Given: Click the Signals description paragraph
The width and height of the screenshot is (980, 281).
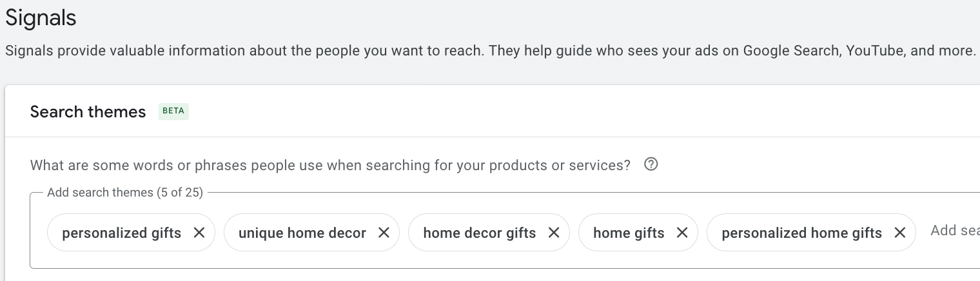Looking at the screenshot, I should click(387, 50).
